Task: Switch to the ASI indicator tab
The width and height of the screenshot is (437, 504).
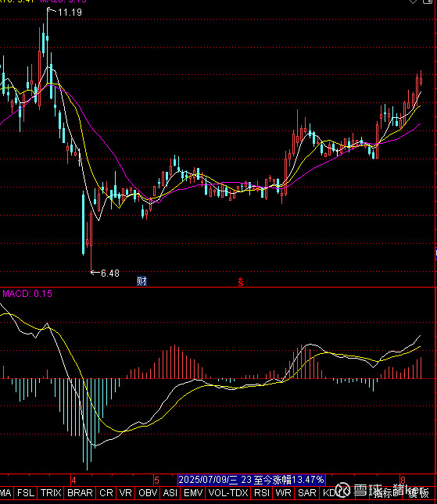Action: point(170,493)
